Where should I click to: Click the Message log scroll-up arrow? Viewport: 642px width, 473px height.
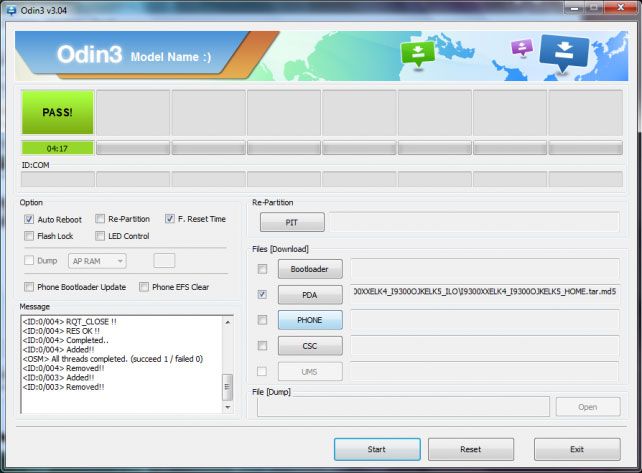point(228,323)
